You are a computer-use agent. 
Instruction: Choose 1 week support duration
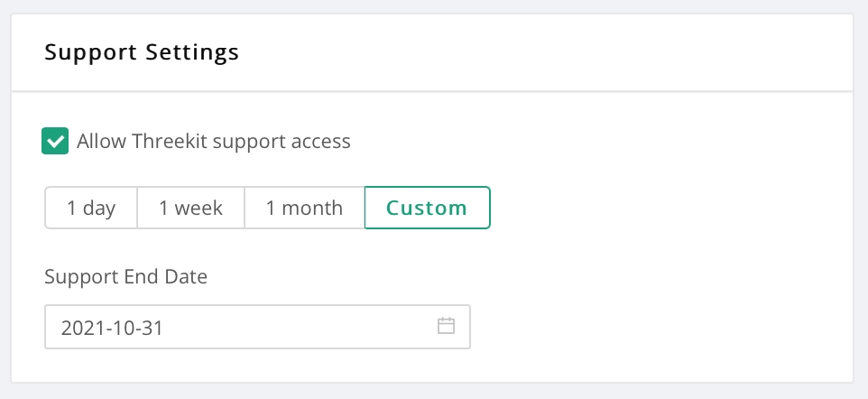click(190, 208)
